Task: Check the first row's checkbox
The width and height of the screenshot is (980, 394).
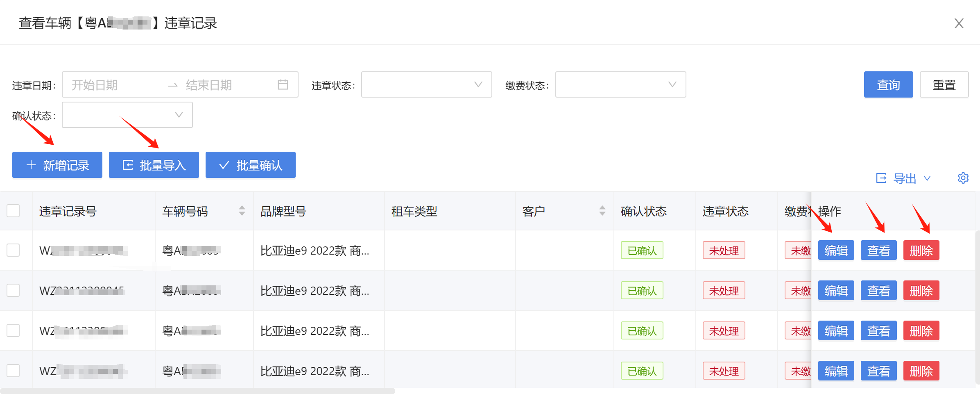Action: click(x=13, y=250)
